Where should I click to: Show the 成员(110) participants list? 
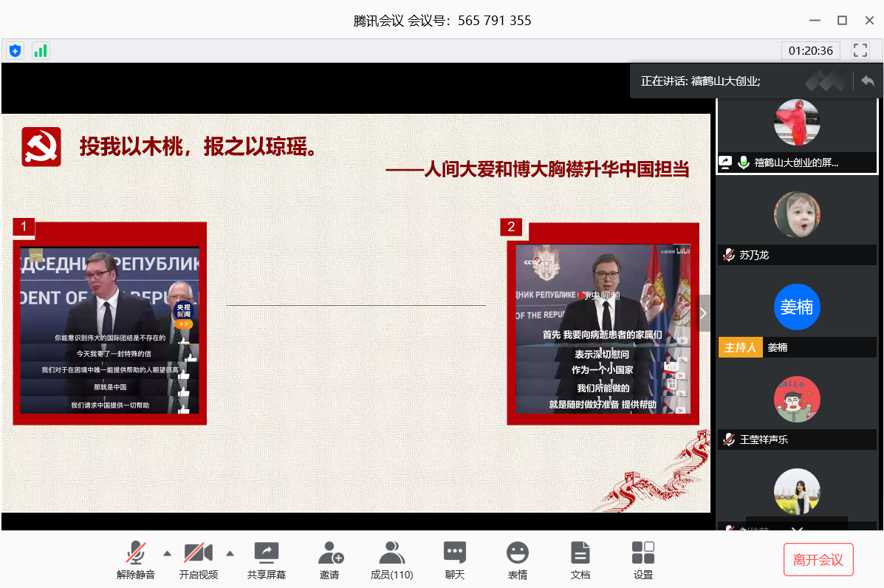tap(392, 560)
